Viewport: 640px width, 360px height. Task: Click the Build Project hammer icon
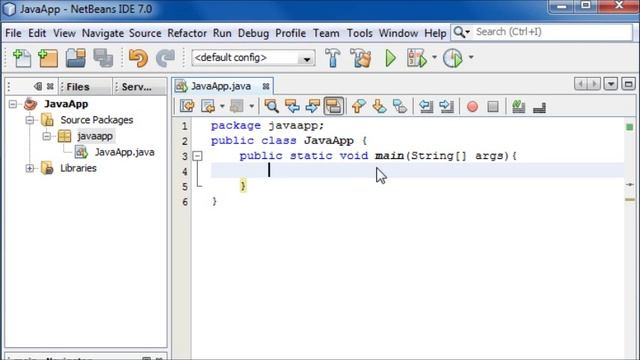point(333,58)
